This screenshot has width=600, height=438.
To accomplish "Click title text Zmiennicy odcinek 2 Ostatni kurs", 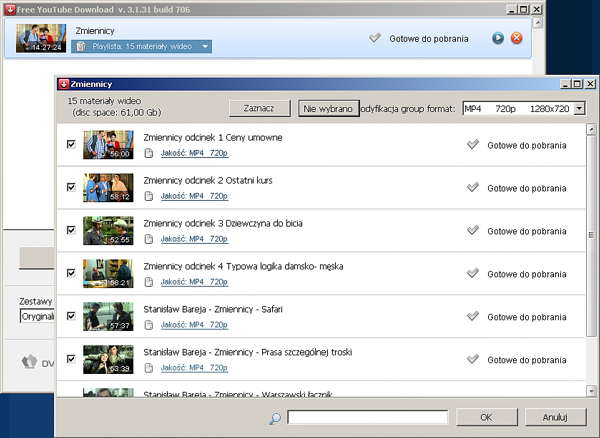I will tap(208, 181).
